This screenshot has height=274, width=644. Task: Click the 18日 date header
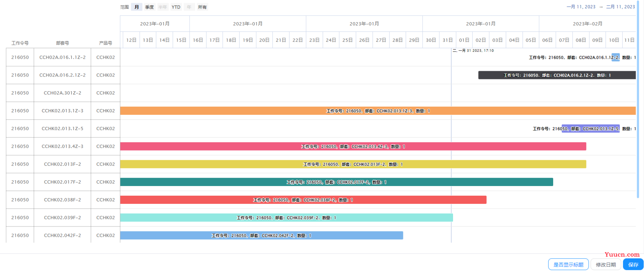click(231, 40)
